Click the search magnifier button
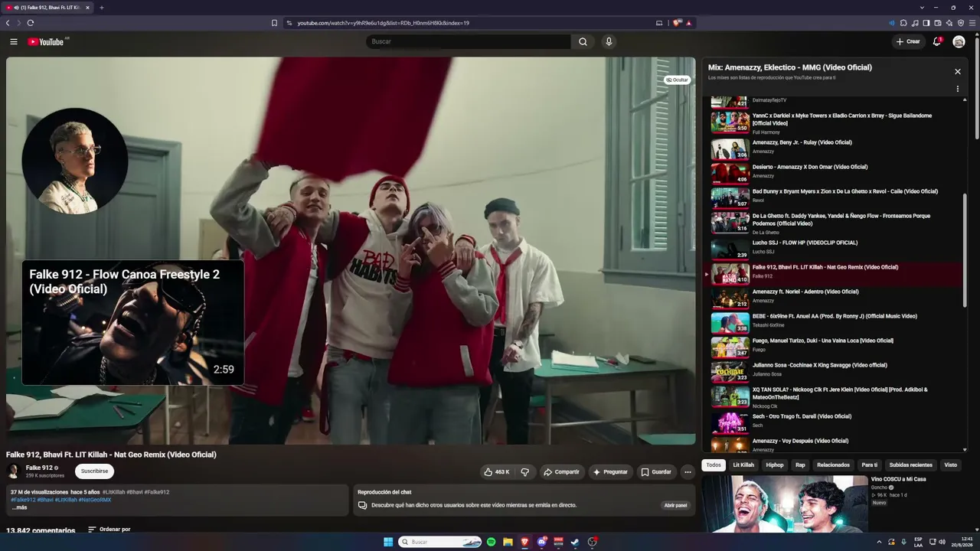 tap(583, 41)
